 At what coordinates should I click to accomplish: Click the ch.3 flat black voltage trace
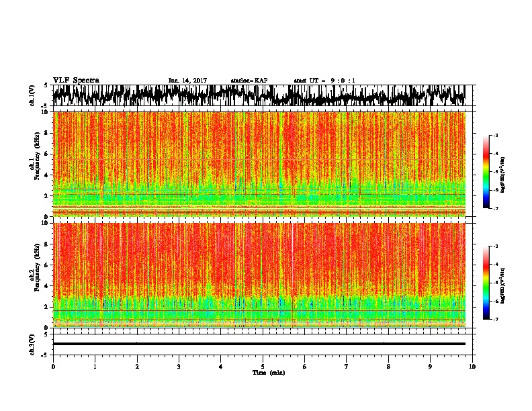pyautogui.click(x=259, y=344)
